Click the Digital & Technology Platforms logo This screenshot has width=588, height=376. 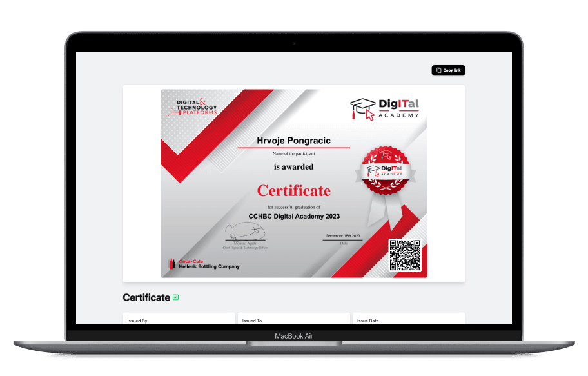coord(197,107)
